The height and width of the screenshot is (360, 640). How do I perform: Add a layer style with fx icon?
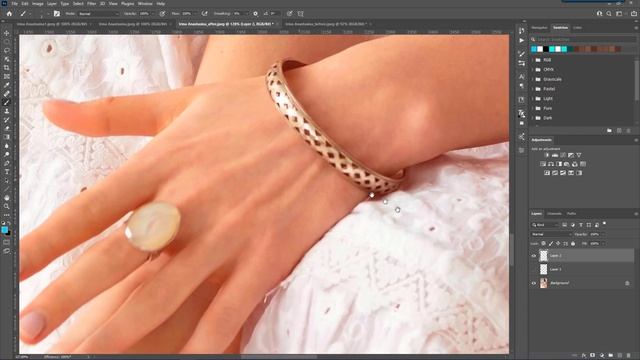point(584,356)
